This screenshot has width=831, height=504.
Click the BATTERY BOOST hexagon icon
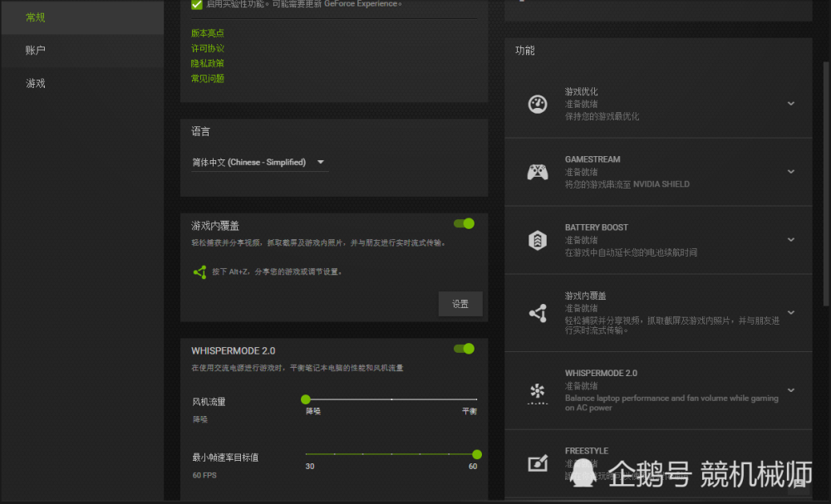(538, 240)
